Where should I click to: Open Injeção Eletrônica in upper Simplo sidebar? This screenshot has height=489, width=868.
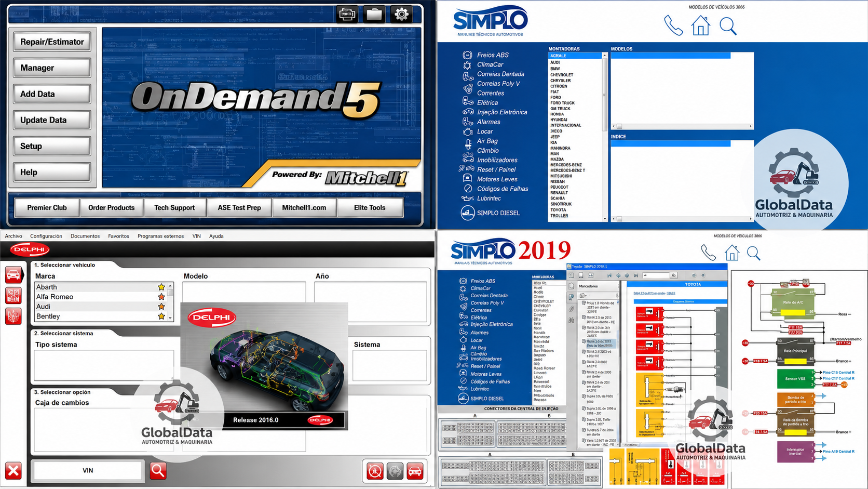pyautogui.click(x=502, y=112)
